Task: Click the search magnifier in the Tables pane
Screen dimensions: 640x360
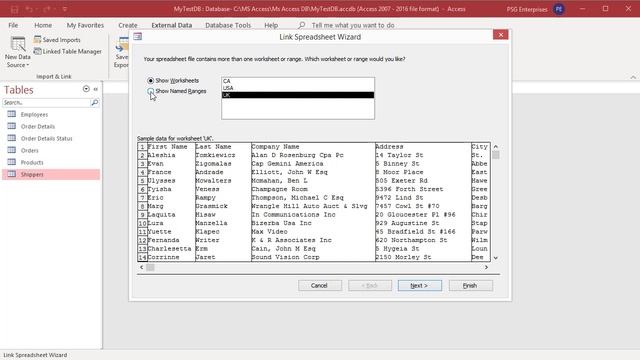Action: pos(95,102)
